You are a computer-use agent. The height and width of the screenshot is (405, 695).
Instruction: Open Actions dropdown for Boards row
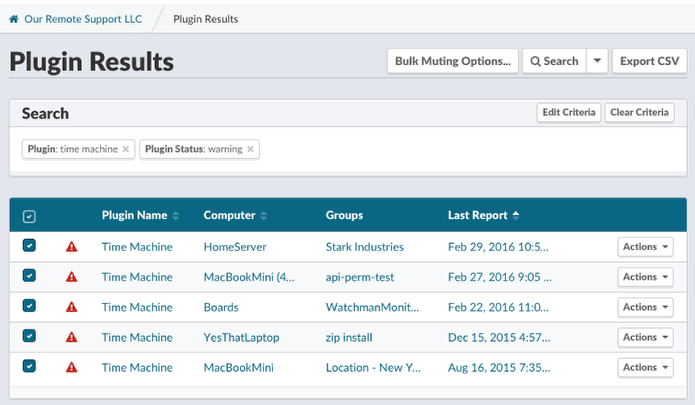click(x=645, y=307)
